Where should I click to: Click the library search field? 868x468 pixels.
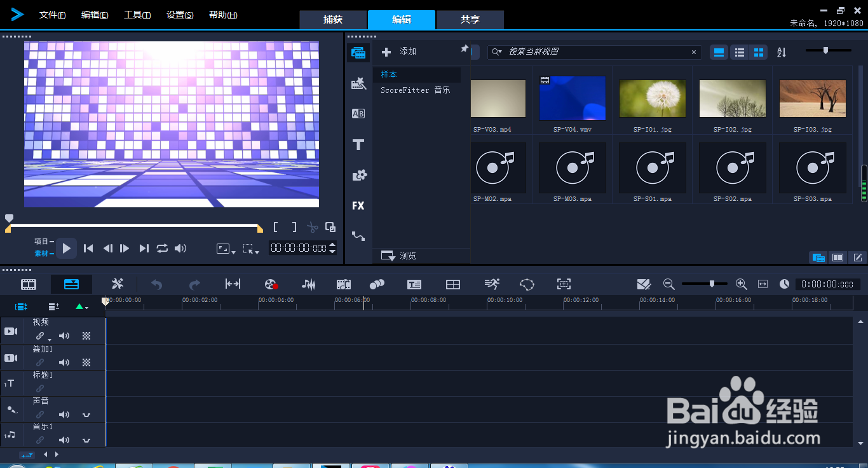click(x=594, y=52)
